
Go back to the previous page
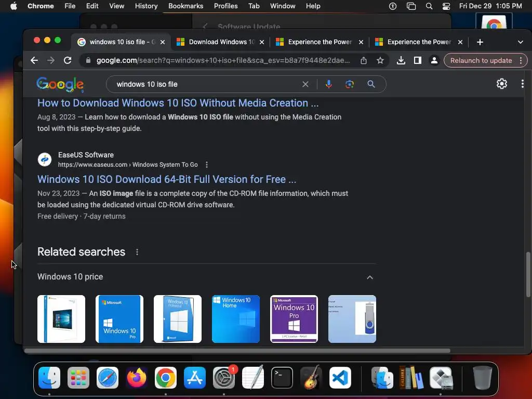(34, 60)
